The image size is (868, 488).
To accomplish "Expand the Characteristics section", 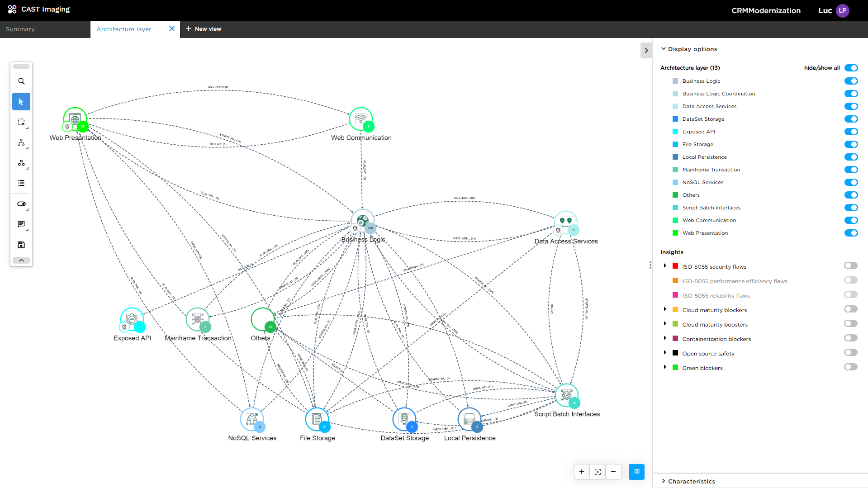I will click(691, 481).
